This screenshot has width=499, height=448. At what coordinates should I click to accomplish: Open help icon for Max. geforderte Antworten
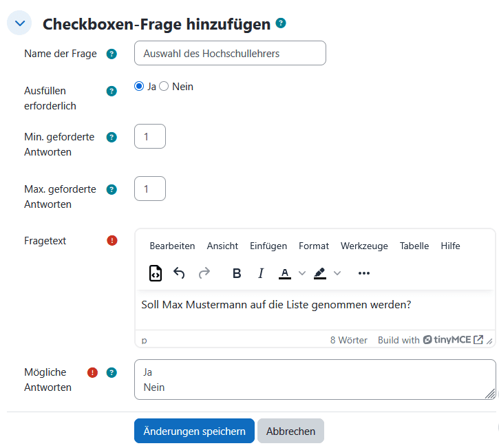(x=112, y=190)
